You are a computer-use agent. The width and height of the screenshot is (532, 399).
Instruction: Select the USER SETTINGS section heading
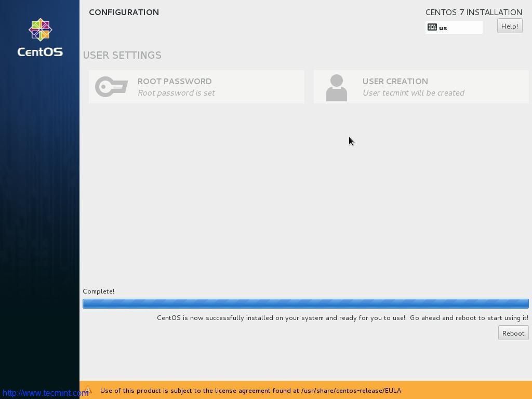[122, 55]
